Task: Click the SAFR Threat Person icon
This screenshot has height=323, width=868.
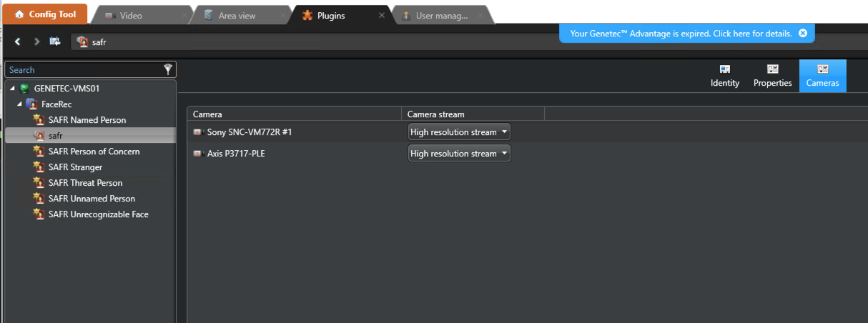Action: pyautogui.click(x=39, y=183)
